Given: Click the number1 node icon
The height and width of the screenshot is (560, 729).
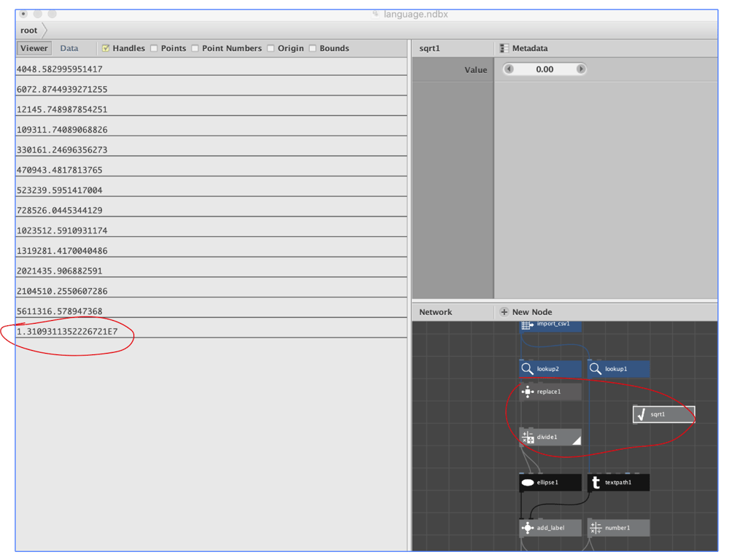Looking at the screenshot, I should click(596, 528).
